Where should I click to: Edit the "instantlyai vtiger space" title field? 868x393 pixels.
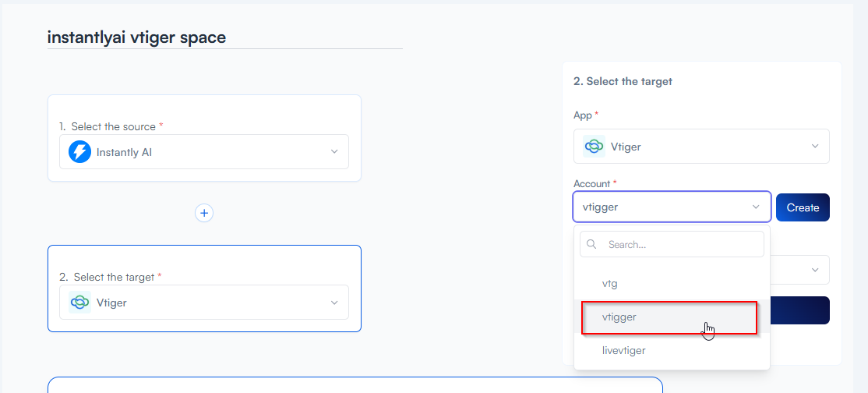click(224, 37)
